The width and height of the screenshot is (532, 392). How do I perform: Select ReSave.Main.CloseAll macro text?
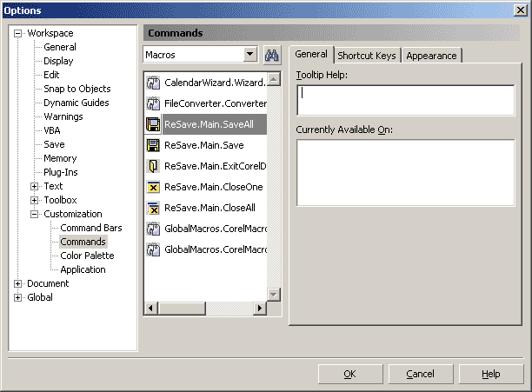209,208
